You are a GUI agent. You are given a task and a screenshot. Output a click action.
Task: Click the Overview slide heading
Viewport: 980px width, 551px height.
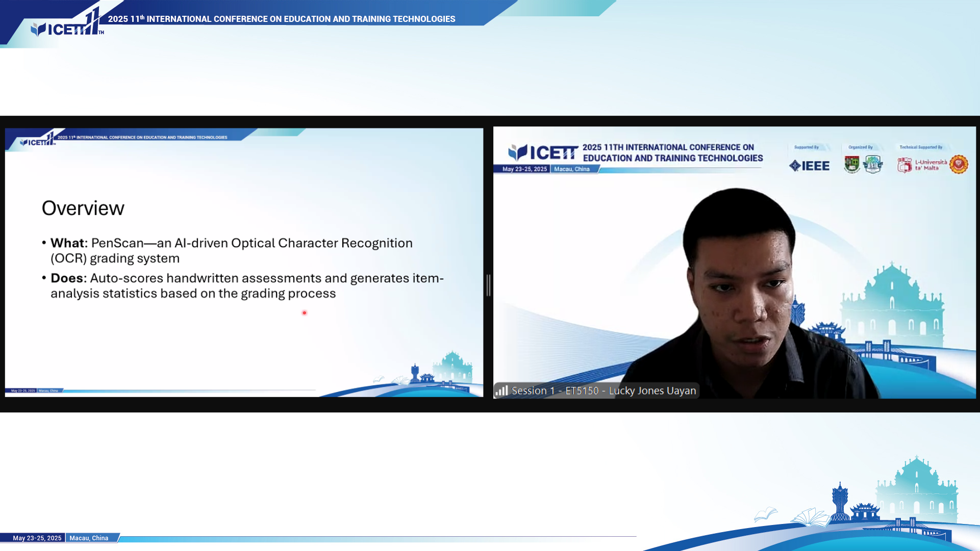(83, 208)
